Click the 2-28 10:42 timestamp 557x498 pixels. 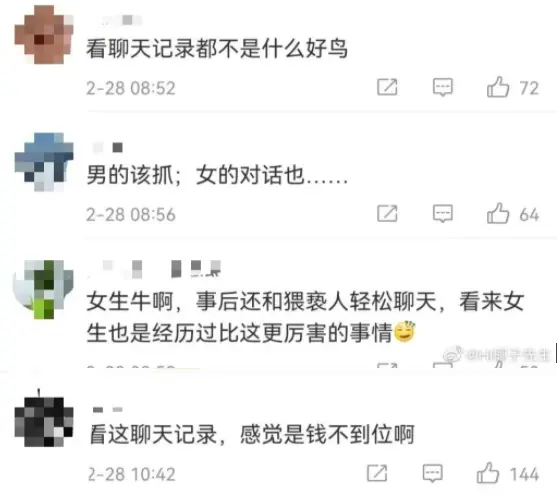click(131, 474)
